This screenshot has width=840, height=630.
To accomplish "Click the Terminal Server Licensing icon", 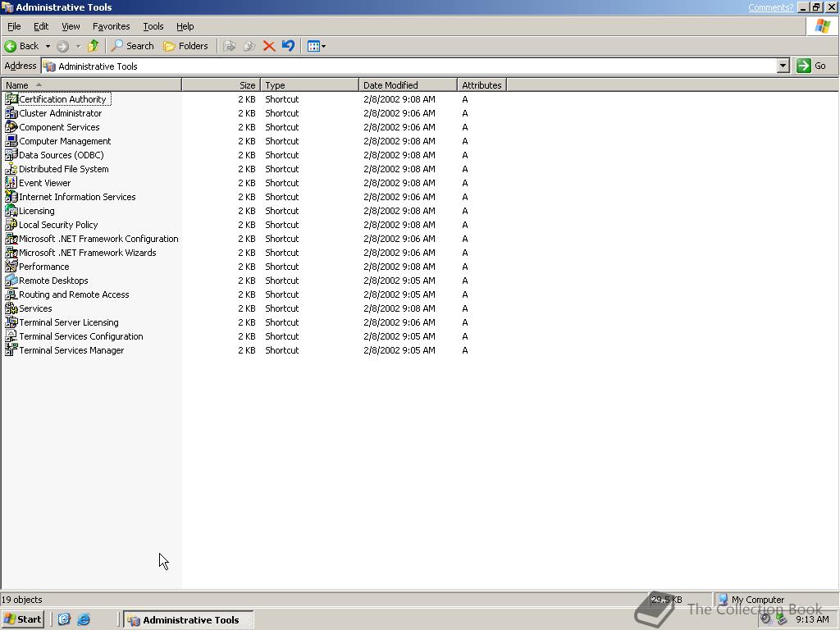I will click(x=11, y=322).
